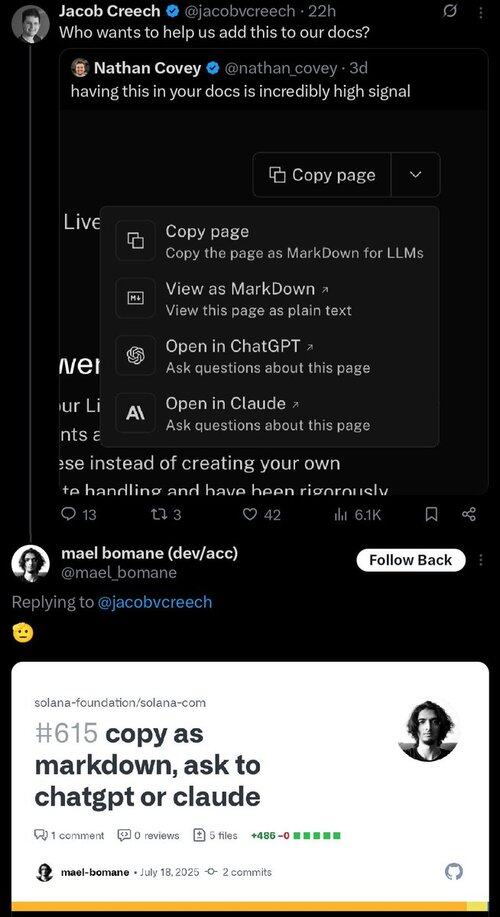Viewport: 500px width, 917px height.
Task: Open mael bomane's profile avatar
Action: [30, 564]
